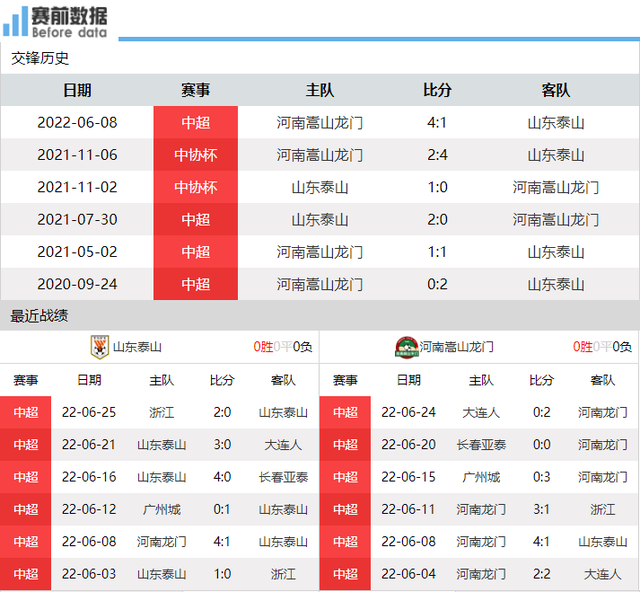Image resolution: width=640 pixels, height=592 pixels.
Task: Click the 客队 header in head-to-head table
Action: pyautogui.click(x=556, y=90)
